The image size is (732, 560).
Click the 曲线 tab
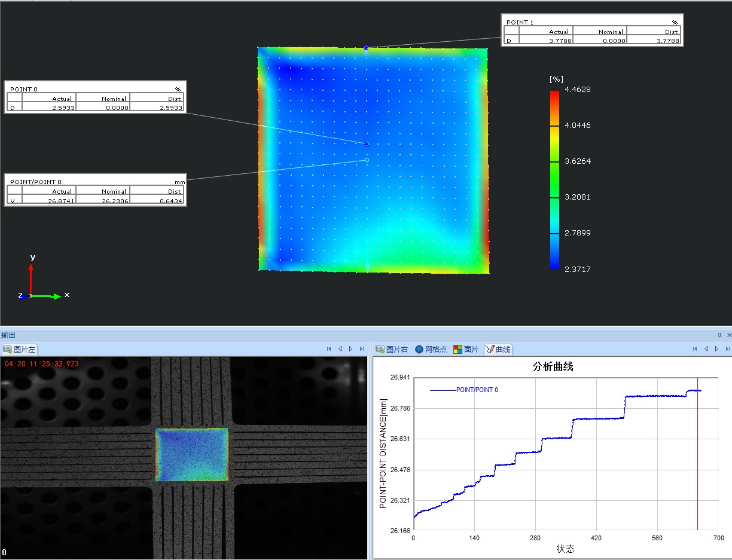click(x=498, y=349)
